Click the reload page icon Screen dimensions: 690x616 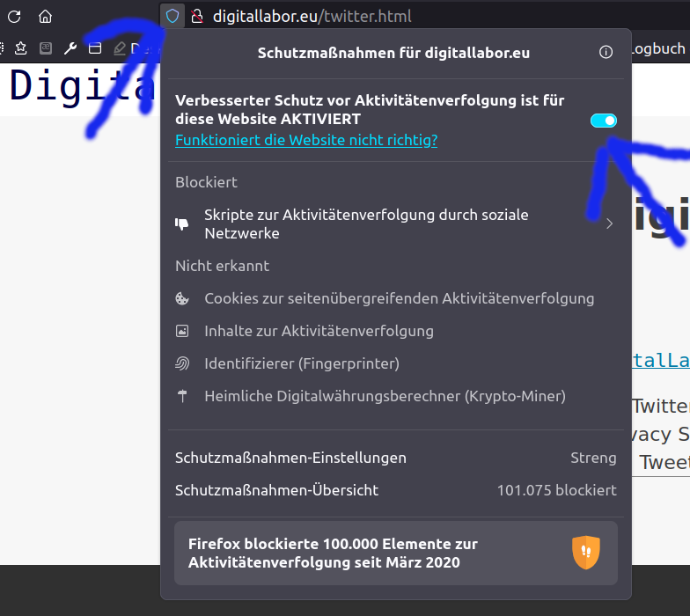click(14, 16)
